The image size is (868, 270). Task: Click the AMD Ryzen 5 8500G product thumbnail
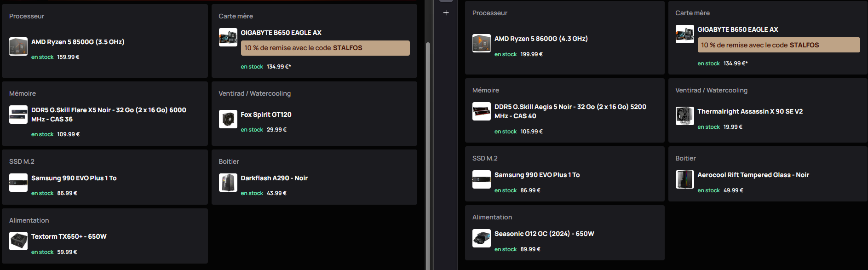click(x=18, y=46)
